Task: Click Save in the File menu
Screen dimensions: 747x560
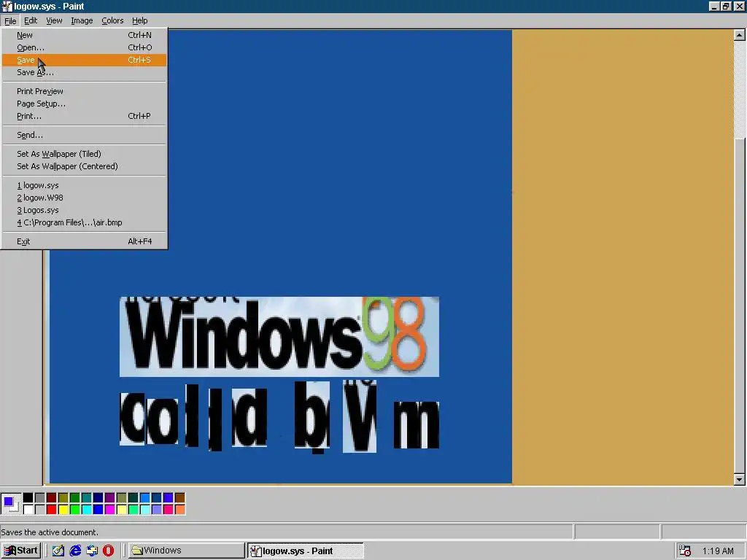Action: tap(85, 60)
